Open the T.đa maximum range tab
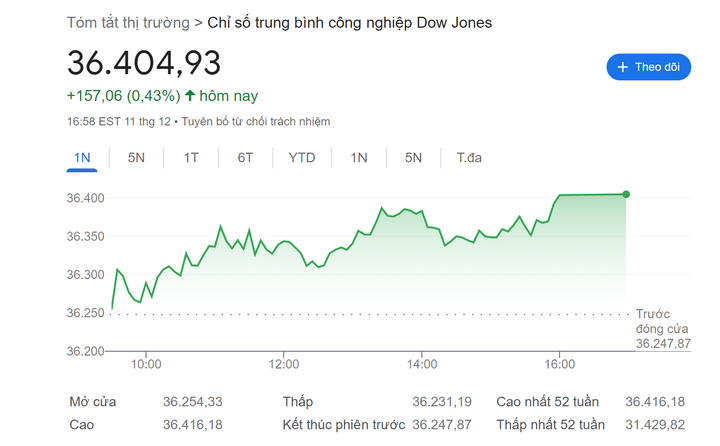The height and width of the screenshot is (446, 720). point(469,158)
